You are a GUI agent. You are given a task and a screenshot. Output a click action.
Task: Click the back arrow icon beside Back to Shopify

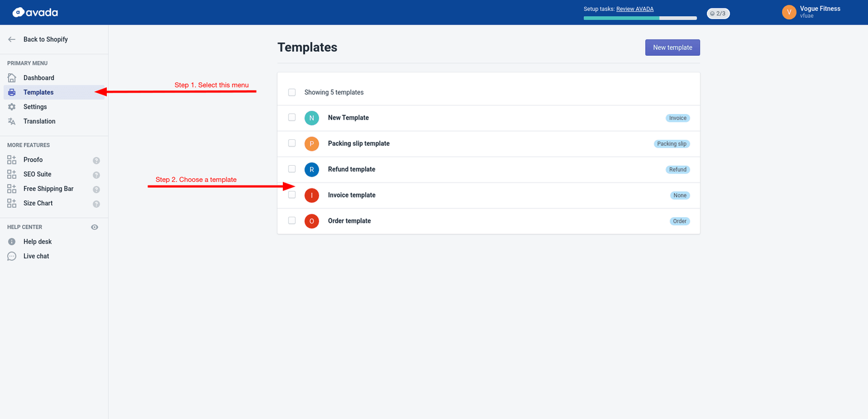pyautogui.click(x=11, y=40)
